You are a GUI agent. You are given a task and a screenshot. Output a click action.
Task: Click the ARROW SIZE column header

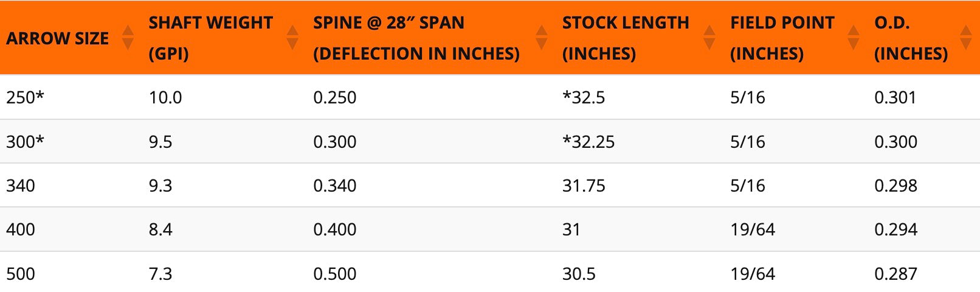[58, 38]
